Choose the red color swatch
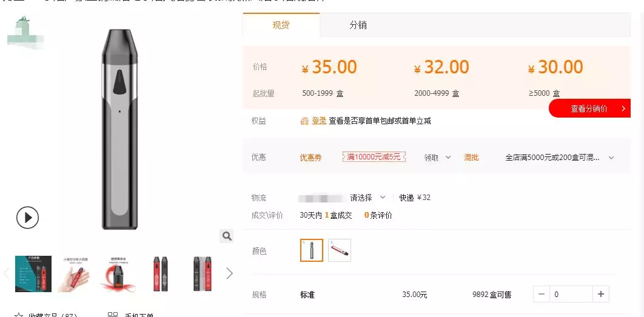The width and height of the screenshot is (644, 317). click(340, 250)
